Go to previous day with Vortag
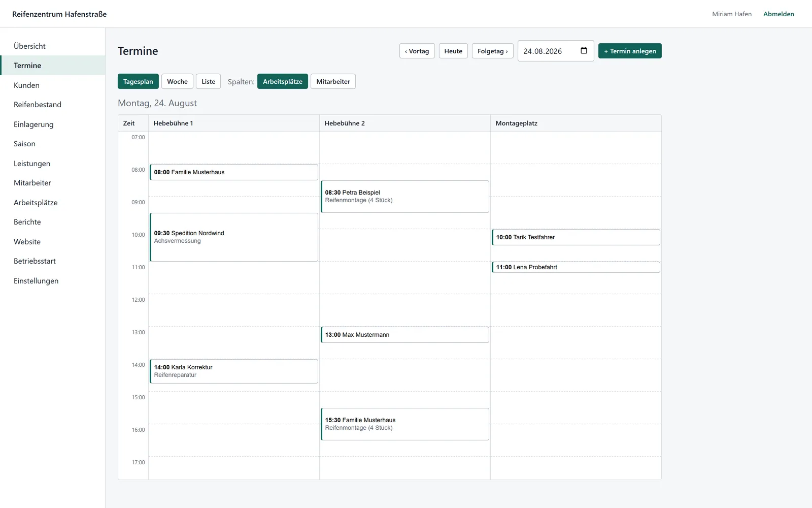Viewport: 812px width, 508px height. tap(417, 51)
